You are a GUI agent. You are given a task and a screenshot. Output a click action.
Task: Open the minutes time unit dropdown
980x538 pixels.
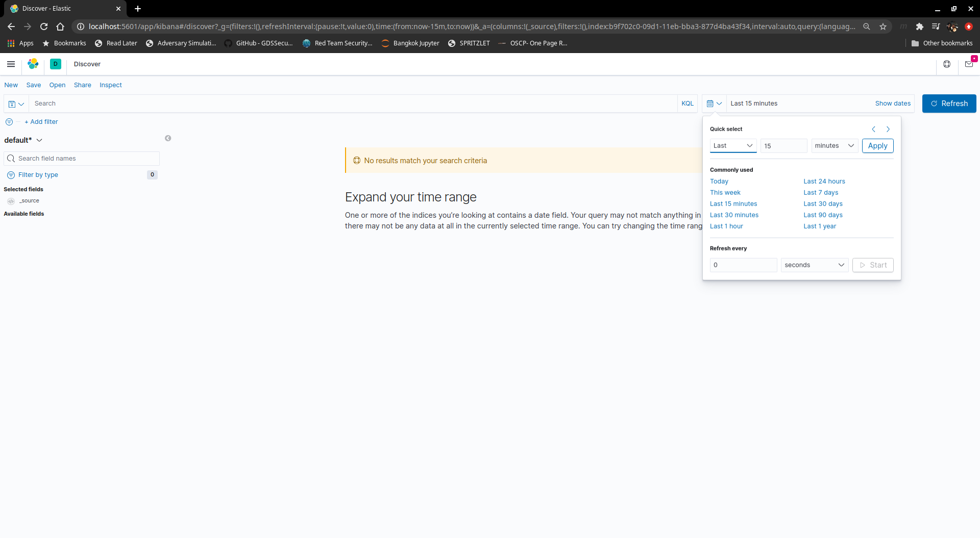coord(834,146)
